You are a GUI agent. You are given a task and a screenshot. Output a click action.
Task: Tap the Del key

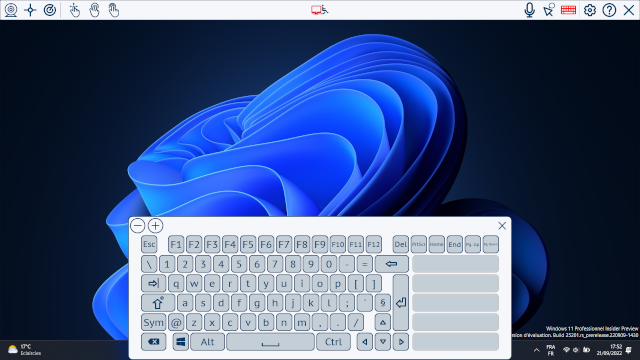(400, 244)
